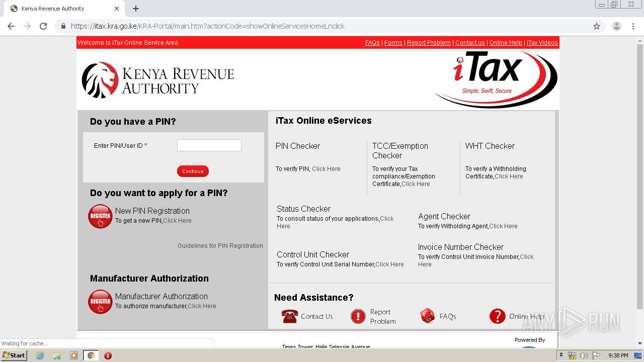Click the taskbar clock showing 9:38 PM
Screen dimensions: 644x362
pyautogui.click(x=618, y=355)
